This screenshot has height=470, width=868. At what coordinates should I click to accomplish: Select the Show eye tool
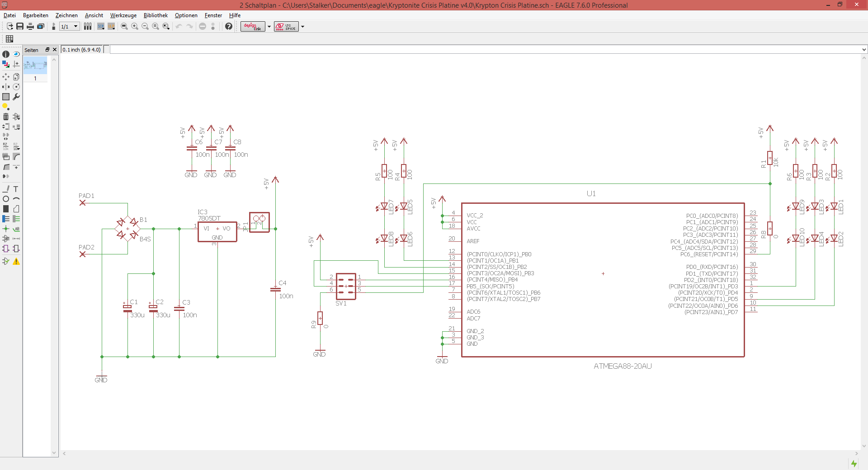pos(16,54)
